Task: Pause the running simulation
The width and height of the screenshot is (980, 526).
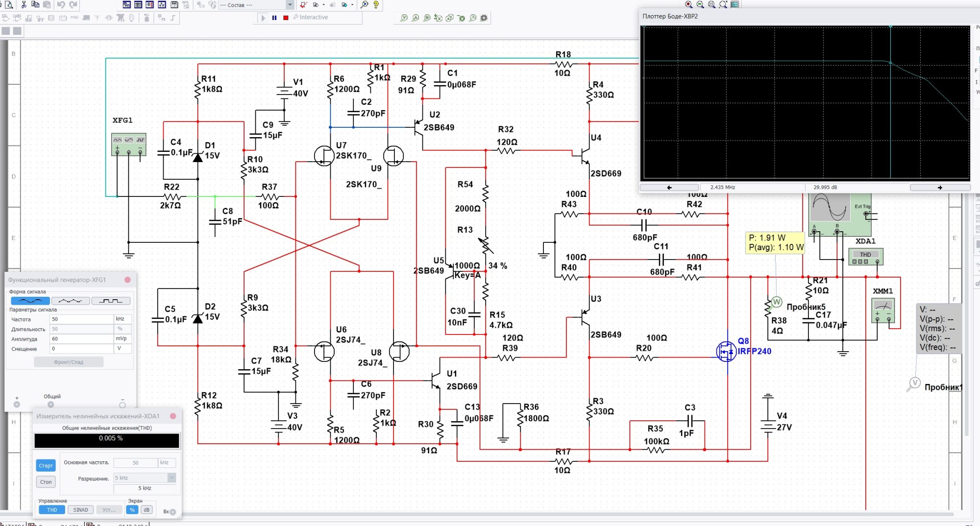Action: point(274,18)
